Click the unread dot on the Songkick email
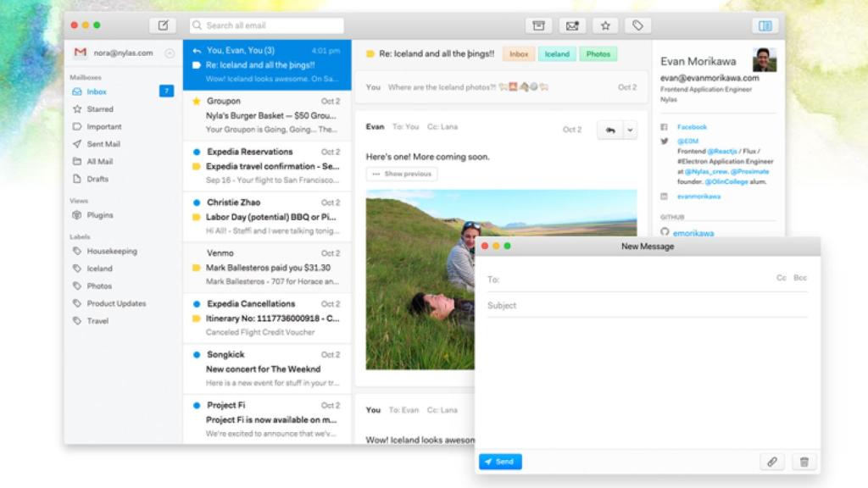This screenshot has width=868, height=488. click(197, 354)
